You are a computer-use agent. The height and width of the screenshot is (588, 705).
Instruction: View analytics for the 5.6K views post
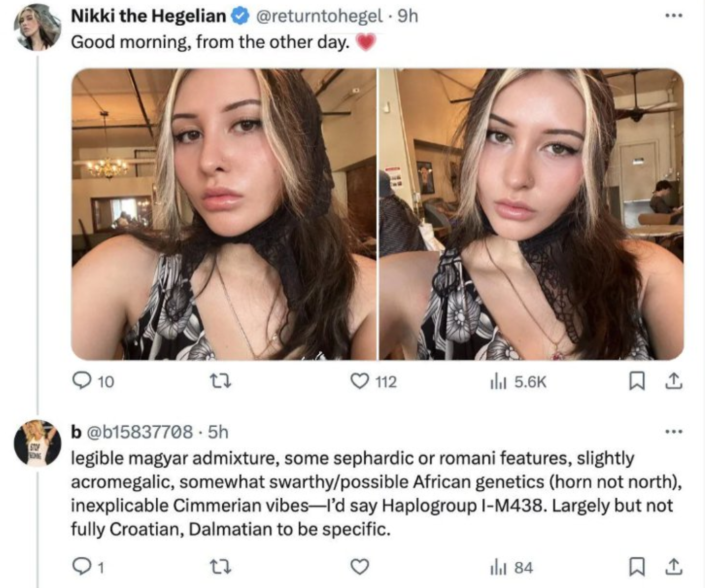(x=496, y=381)
